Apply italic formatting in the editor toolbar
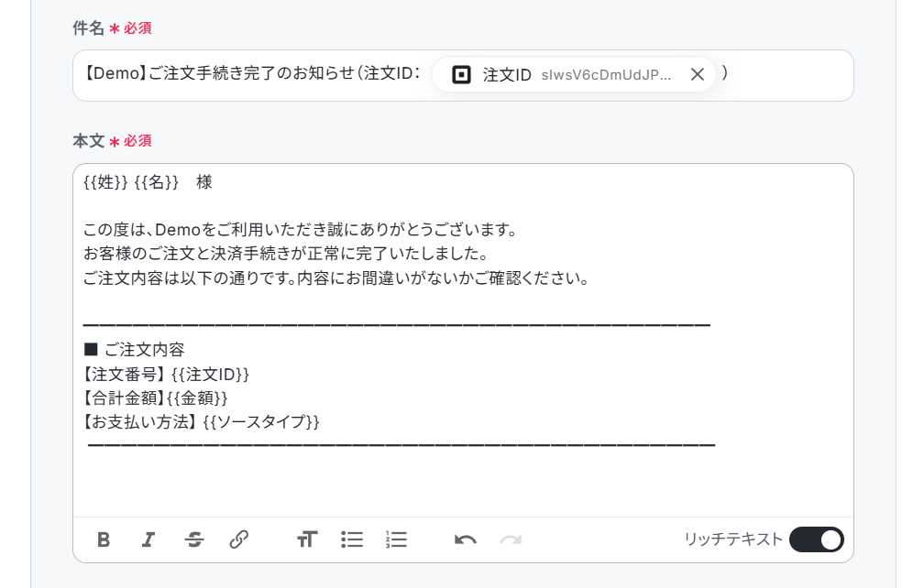 (x=148, y=539)
